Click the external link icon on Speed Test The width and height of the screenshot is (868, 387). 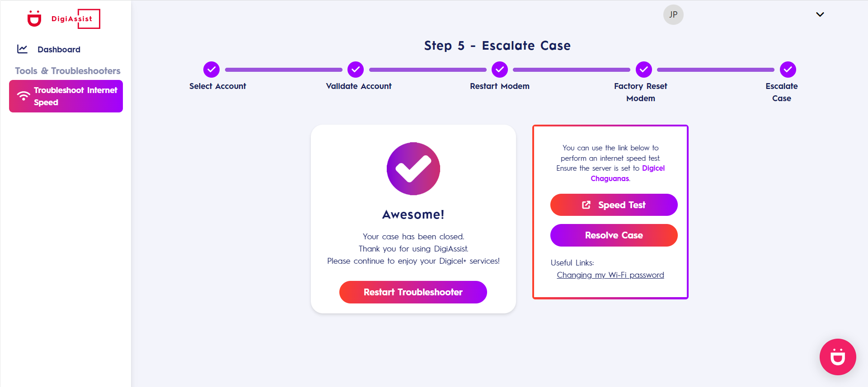click(586, 205)
